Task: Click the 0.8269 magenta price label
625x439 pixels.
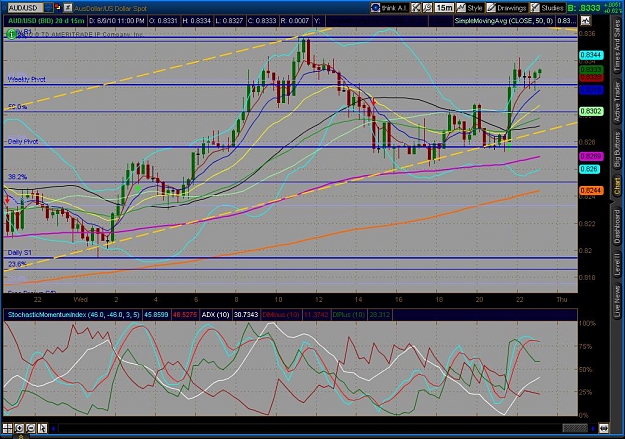Action: 591,156
